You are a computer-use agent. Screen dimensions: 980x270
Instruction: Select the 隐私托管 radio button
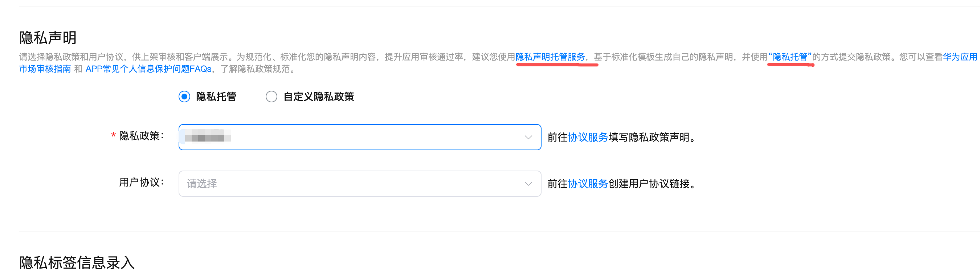point(184,97)
